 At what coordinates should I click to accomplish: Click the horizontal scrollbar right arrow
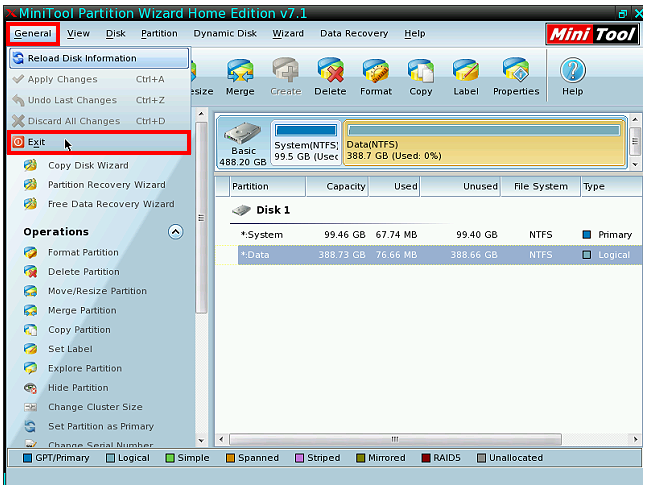tap(635, 439)
